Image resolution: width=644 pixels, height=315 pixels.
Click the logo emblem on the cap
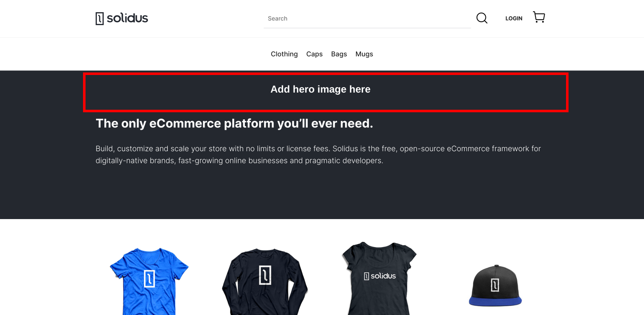coord(495,285)
